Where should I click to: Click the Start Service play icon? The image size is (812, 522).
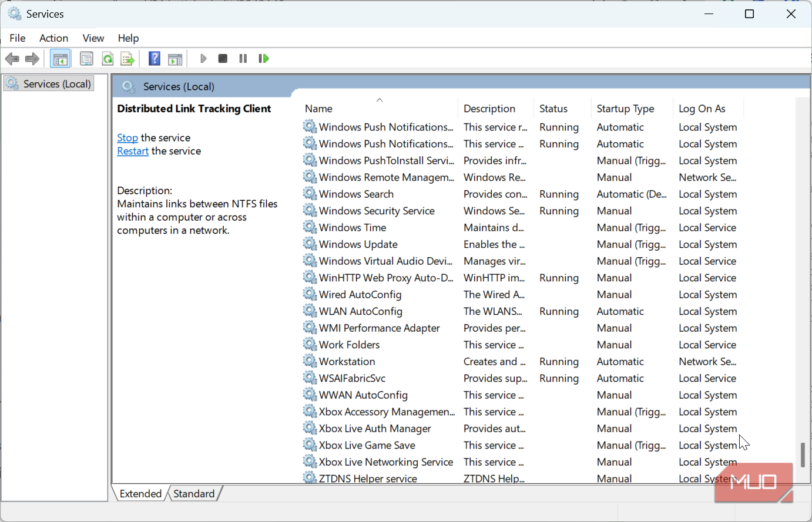click(x=203, y=59)
